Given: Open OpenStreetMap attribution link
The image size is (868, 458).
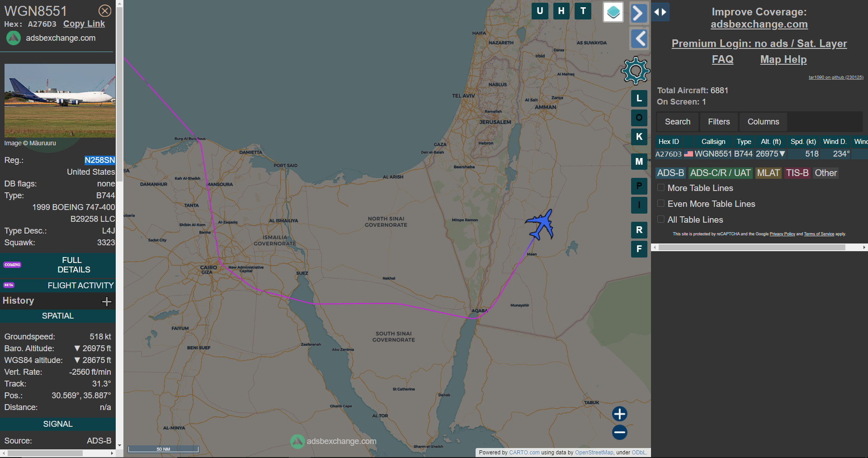Looking at the screenshot, I should (594, 453).
